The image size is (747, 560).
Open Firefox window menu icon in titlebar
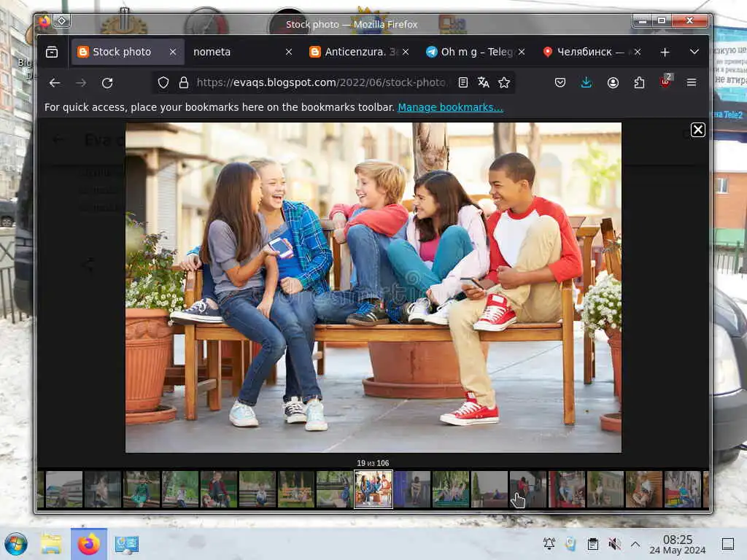44,21
